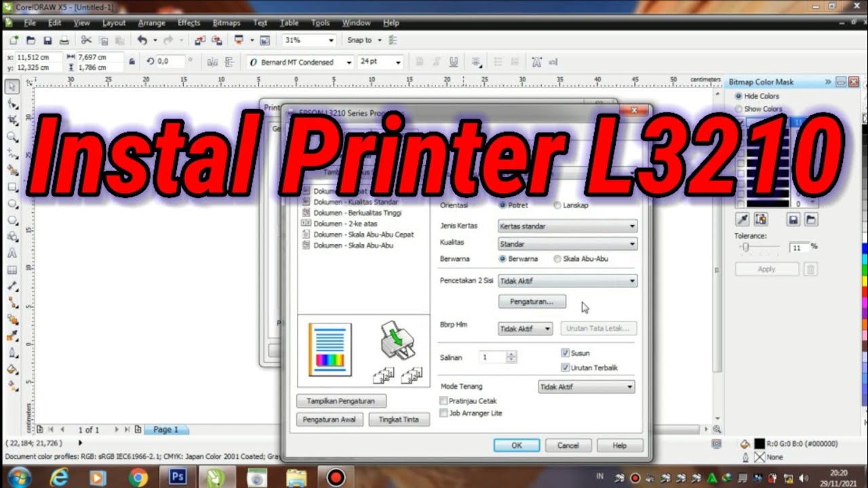This screenshot has height=488, width=868.
Task: Click the Print icon in standard toolbar
Action: click(65, 41)
